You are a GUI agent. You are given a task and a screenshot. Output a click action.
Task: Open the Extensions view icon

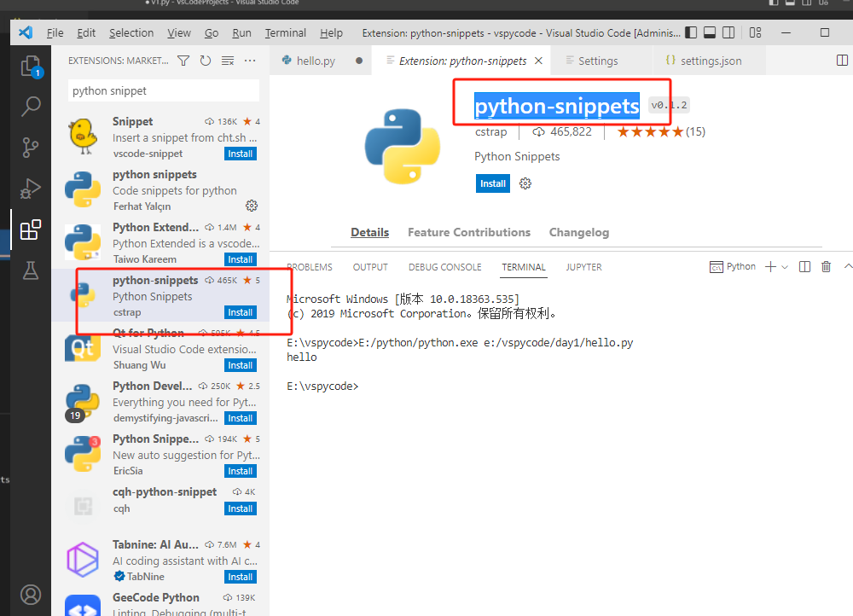(31, 230)
